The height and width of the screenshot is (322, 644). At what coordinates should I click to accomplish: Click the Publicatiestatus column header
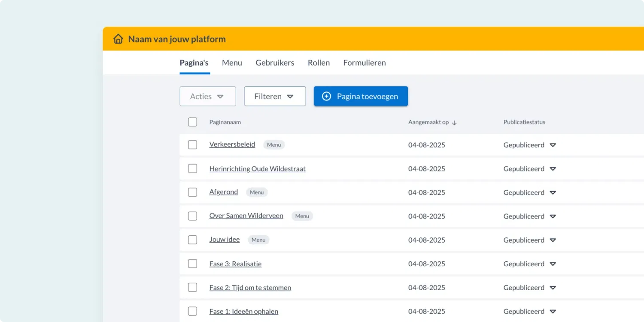pyautogui.click(x=524, y=122)
